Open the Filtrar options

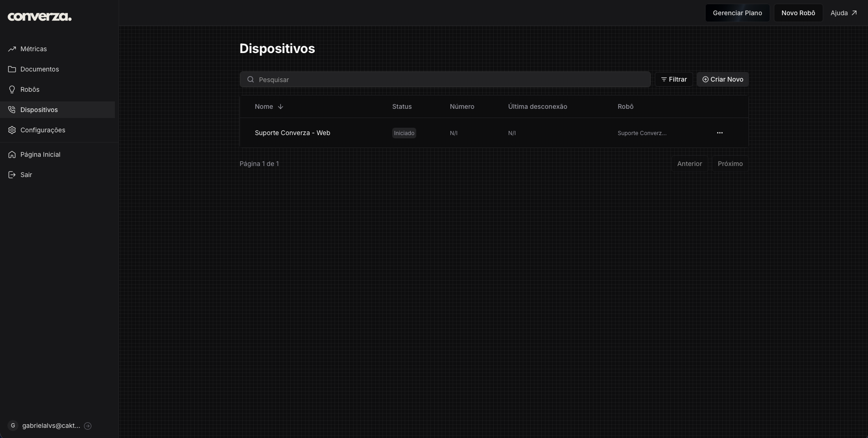pyautogui.click(x=674, y=79)
